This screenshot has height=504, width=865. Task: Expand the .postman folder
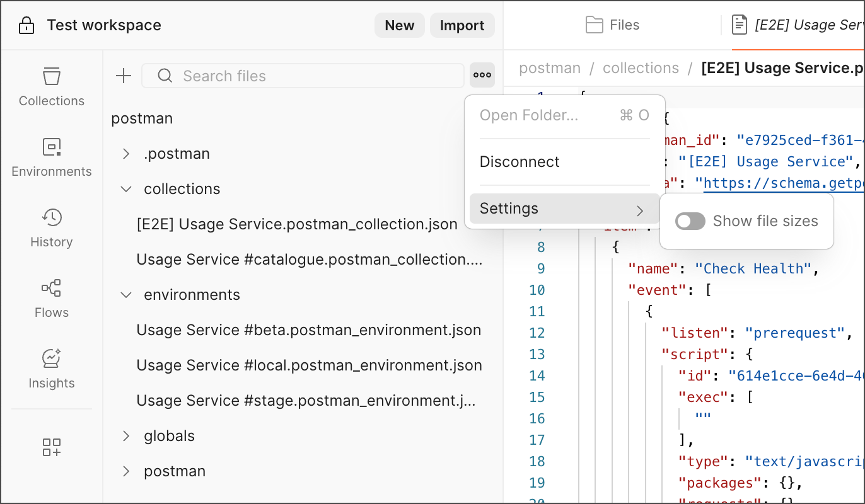126,154
